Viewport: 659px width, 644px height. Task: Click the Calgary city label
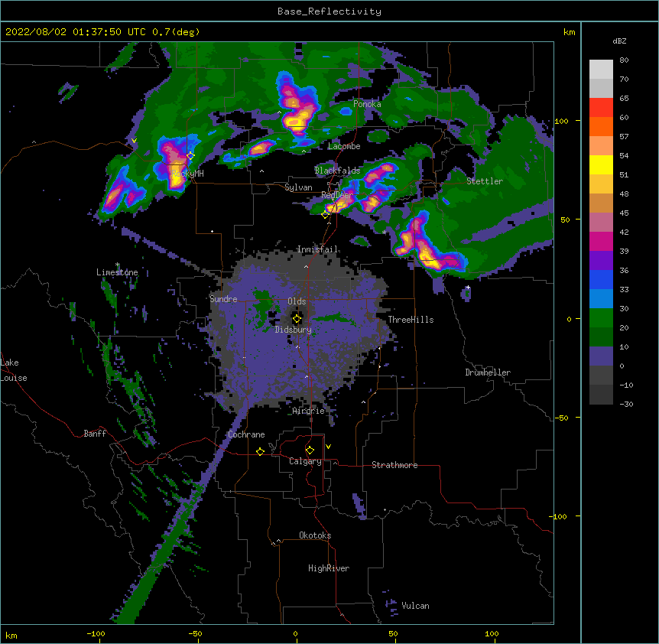[x=305, y=461]
